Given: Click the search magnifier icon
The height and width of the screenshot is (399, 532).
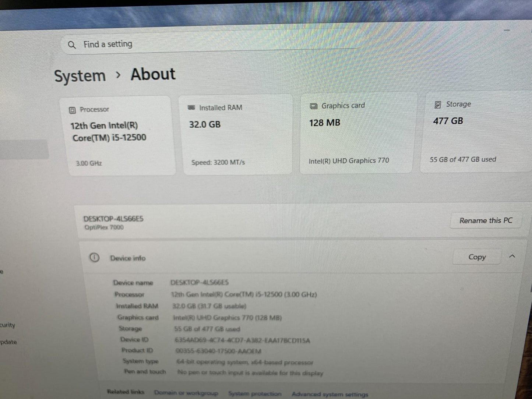Looking at the screenshot, I should click(72, 45).
